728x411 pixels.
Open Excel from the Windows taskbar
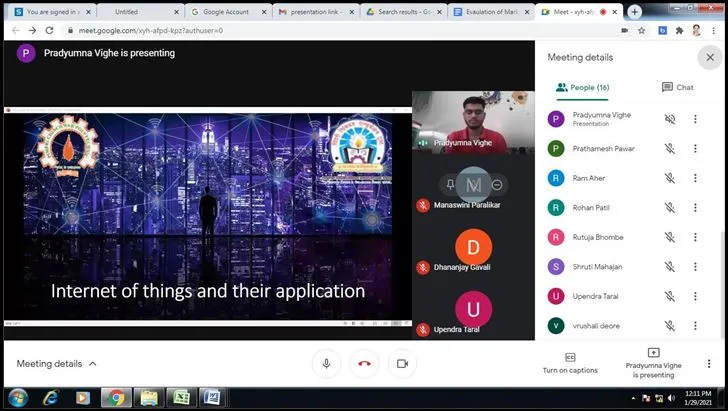pos(181,398)
